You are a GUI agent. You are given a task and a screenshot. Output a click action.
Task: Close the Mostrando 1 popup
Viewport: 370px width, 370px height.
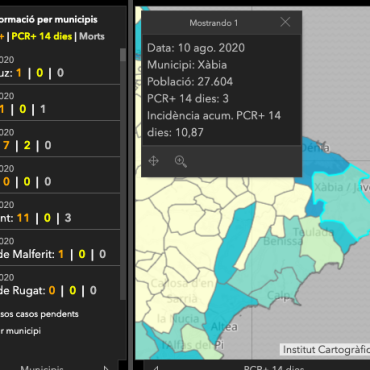click(285, 22)
